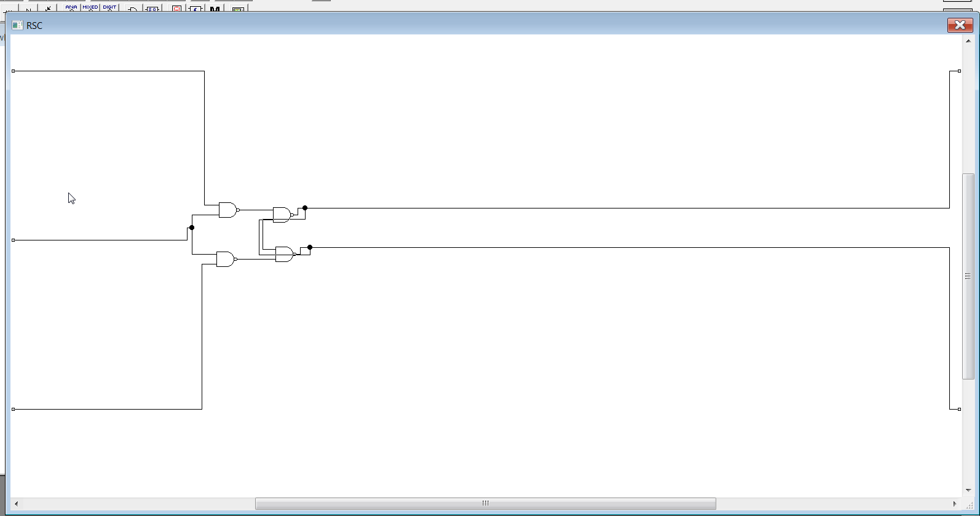
Task: Click the horizontal scrollbar thumb
Action: click(486, 503)
